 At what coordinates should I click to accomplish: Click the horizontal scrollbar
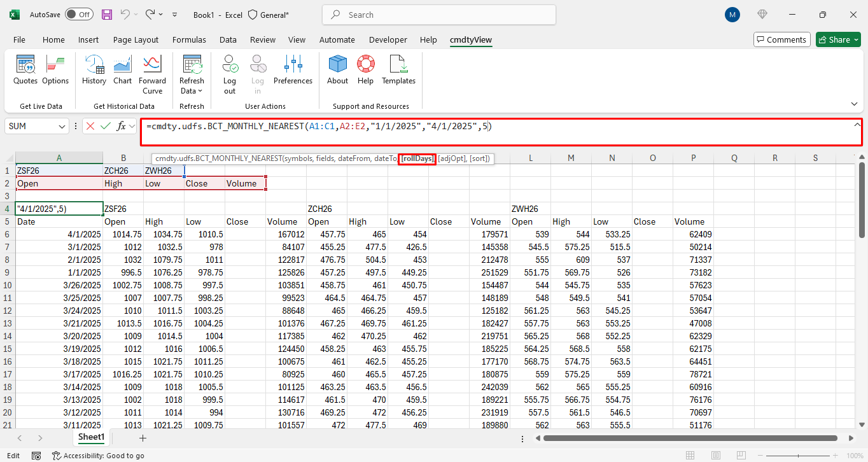[690, 438]
